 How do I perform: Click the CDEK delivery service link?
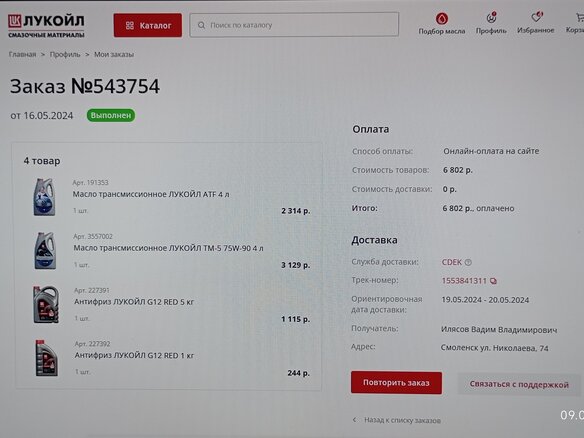click(x=451, y=262)
